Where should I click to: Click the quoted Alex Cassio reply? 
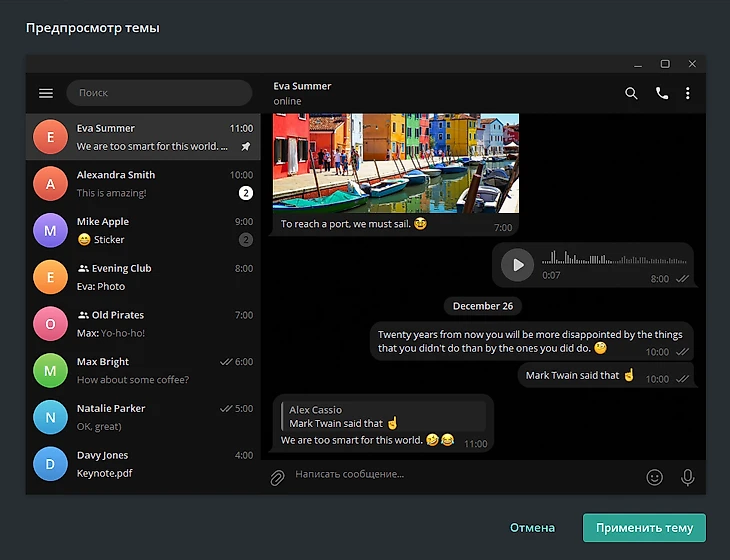click(x=381, y=416)
